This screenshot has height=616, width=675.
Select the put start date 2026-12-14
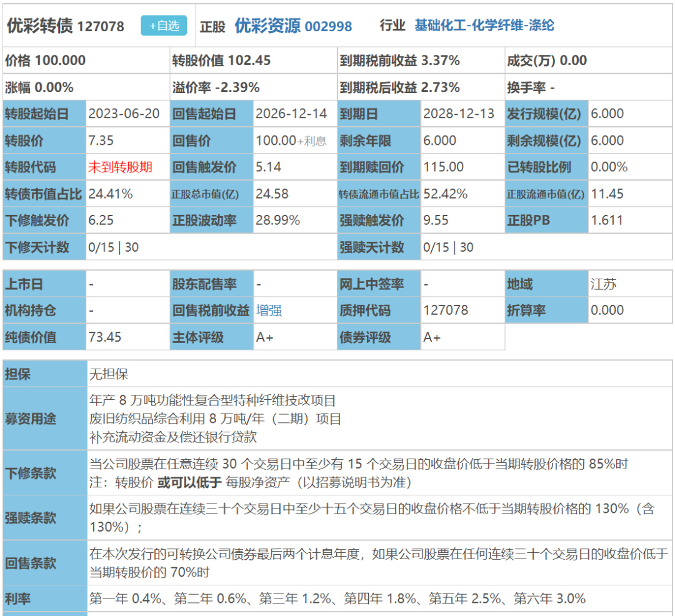pos(291,114)
